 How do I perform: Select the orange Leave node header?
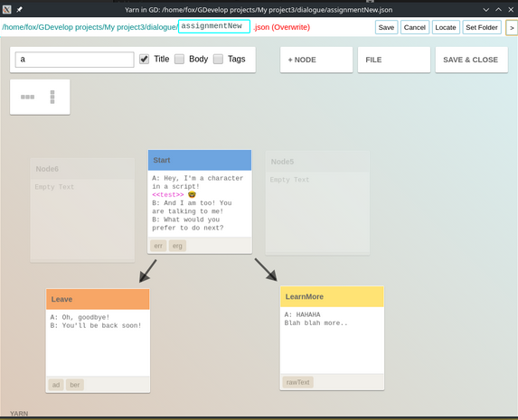98,299
